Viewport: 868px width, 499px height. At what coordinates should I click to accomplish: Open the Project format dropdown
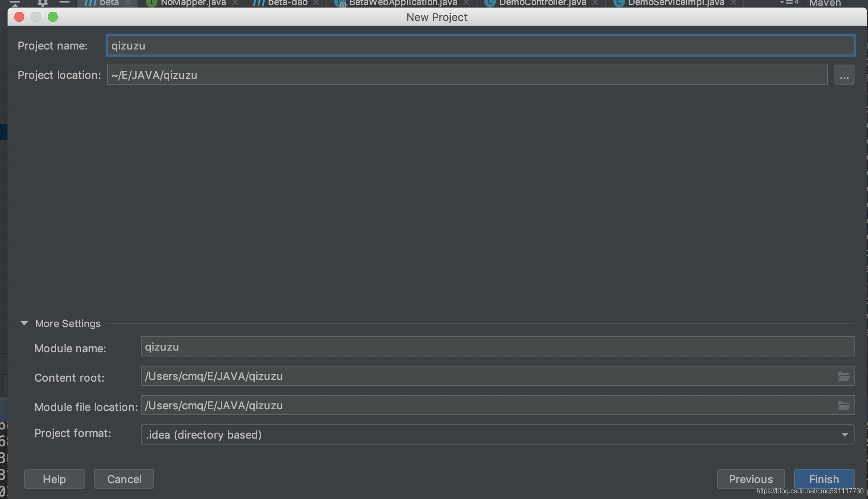[x=845, y=434]
